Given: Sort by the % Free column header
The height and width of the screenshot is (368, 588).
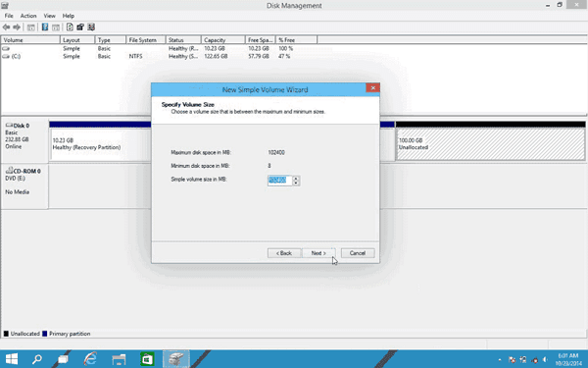Looking at the screenshot, I should click(x=296, y=40).
